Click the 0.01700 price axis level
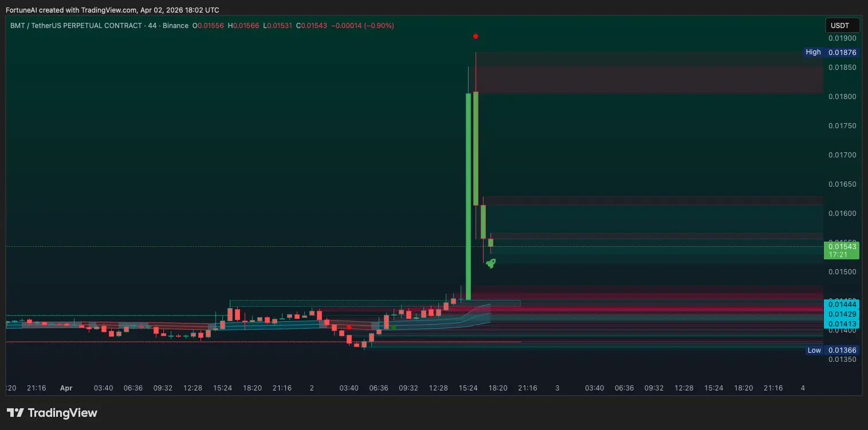868x430 pixels. 842,155
